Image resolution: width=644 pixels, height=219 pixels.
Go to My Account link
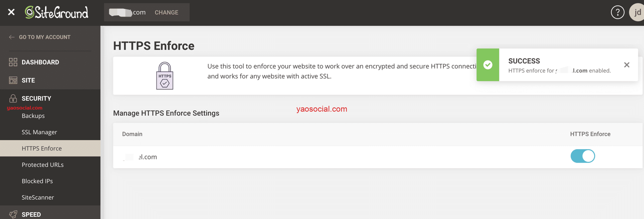pos(44,37)
